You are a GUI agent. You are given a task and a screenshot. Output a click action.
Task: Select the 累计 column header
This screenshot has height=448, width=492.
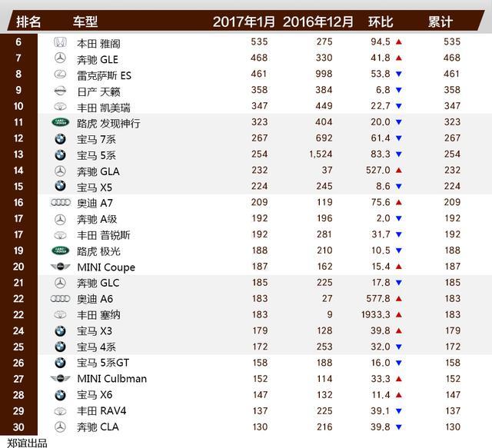coord(440,22)
